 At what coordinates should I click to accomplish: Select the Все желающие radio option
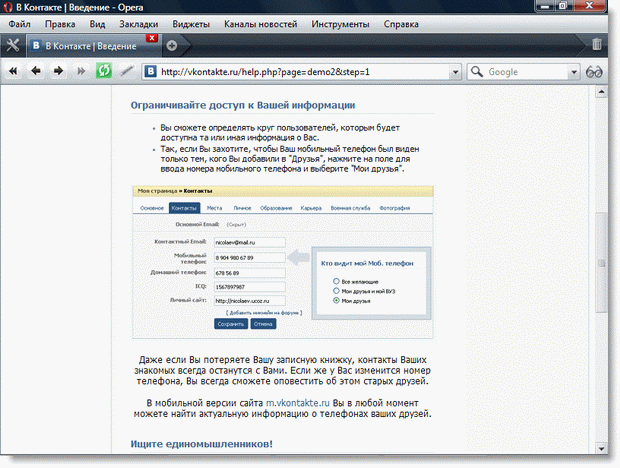pyautogui.click(x=336, y=281)
